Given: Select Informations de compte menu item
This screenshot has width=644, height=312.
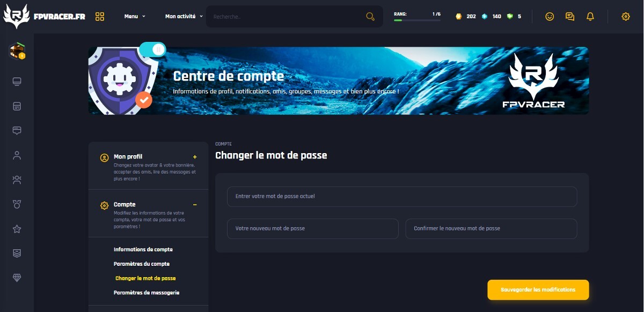Looking at the screenshot, I should pyautogui.click(x=143, y=250).
